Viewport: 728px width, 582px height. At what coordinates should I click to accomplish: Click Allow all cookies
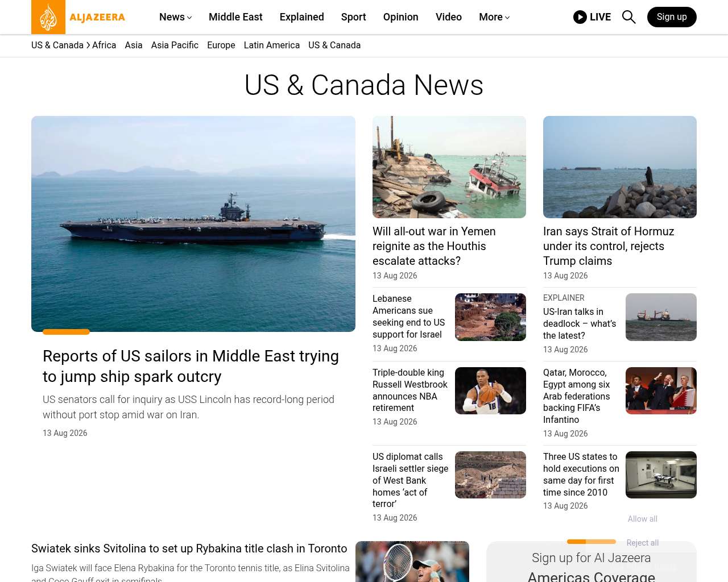[643, 519]
